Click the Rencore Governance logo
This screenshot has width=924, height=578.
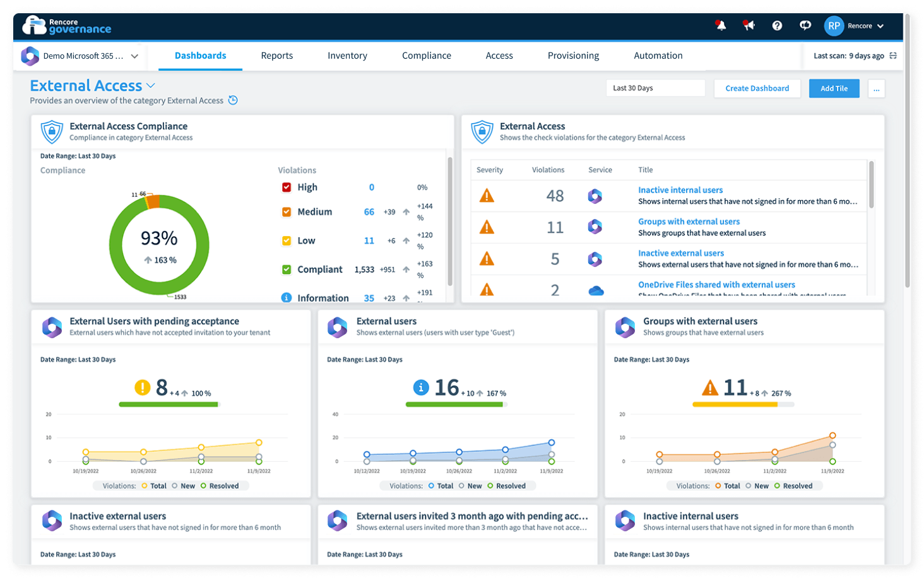(67, 26)
